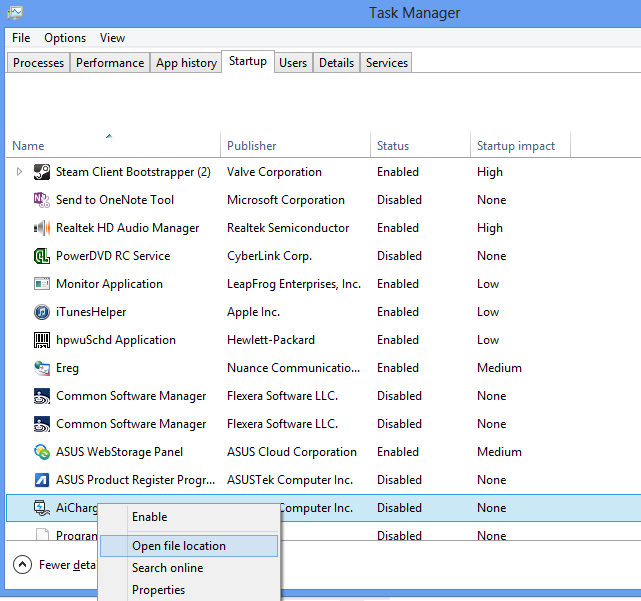
Task: Switch to the Details tab
Action: coord(336,63)
